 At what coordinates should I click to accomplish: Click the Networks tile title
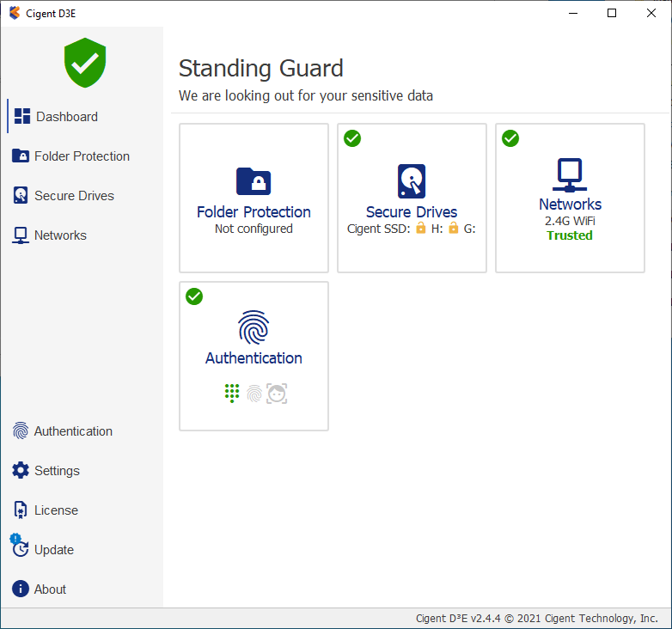(570, 205)
